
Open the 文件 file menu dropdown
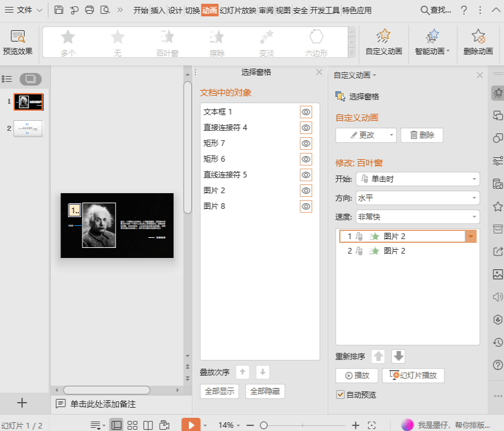point(23,10)
